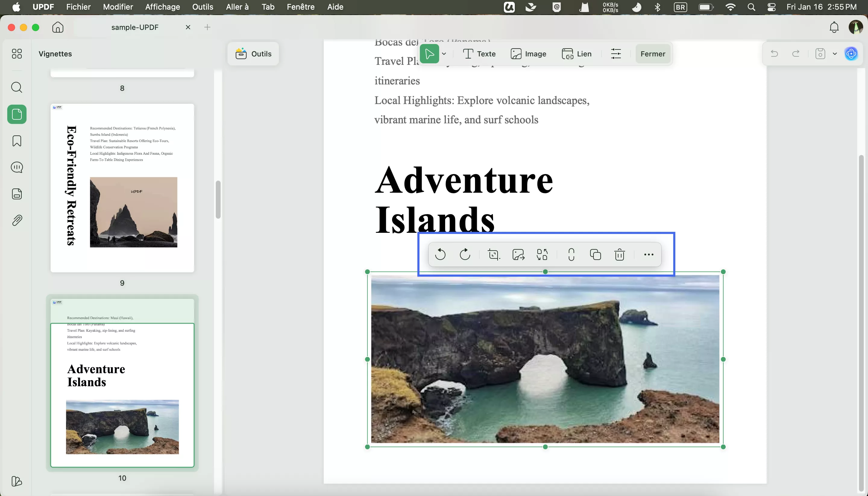Viewport: 868px width, 496px height.
Task: Open the Fichier menu
Action: coord(78,7)
